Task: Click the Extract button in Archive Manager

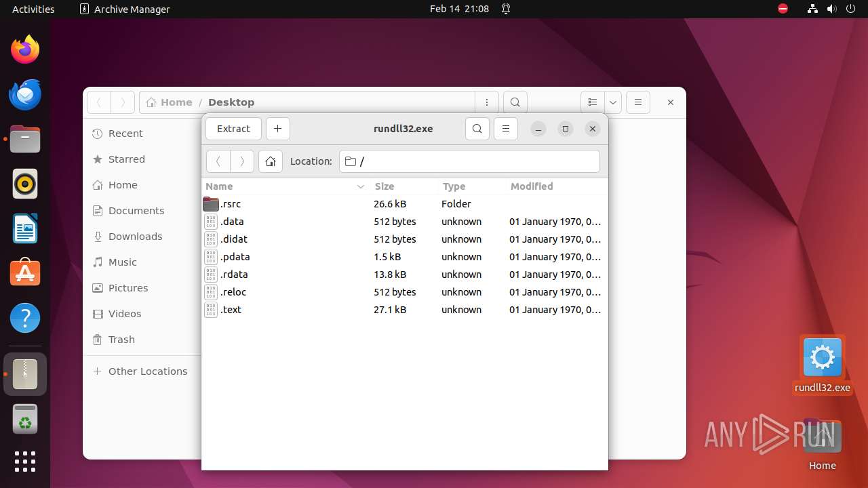Action: (233, 129)
